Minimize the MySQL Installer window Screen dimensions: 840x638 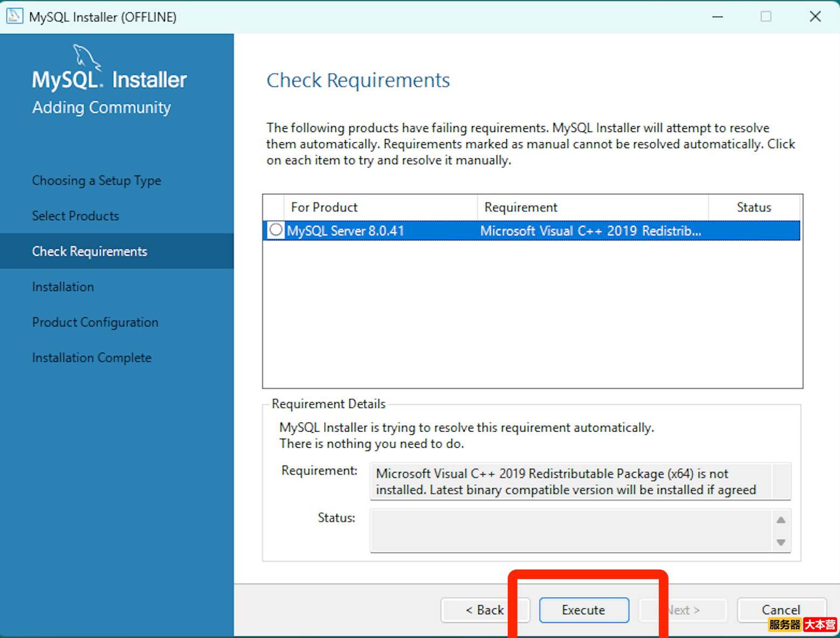718,17
